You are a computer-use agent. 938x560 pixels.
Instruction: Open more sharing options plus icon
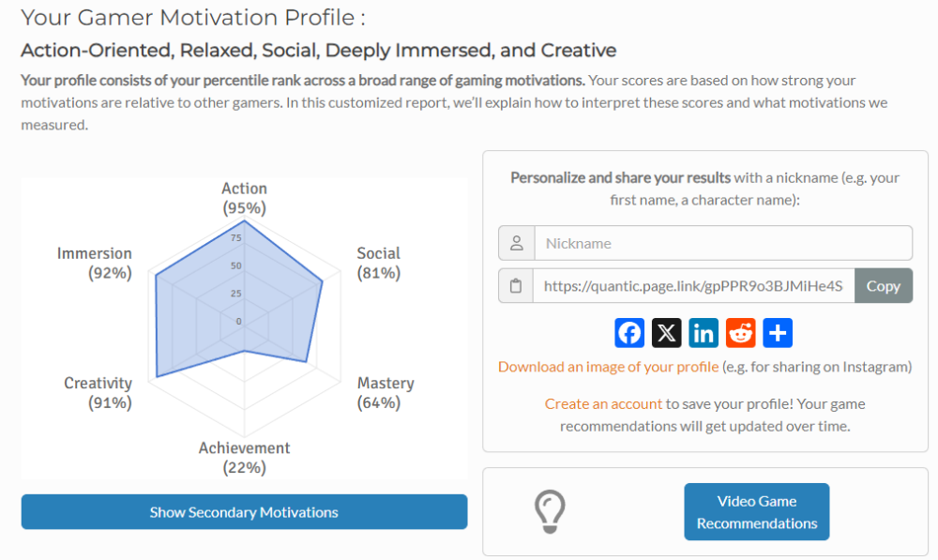pos(778,333)
